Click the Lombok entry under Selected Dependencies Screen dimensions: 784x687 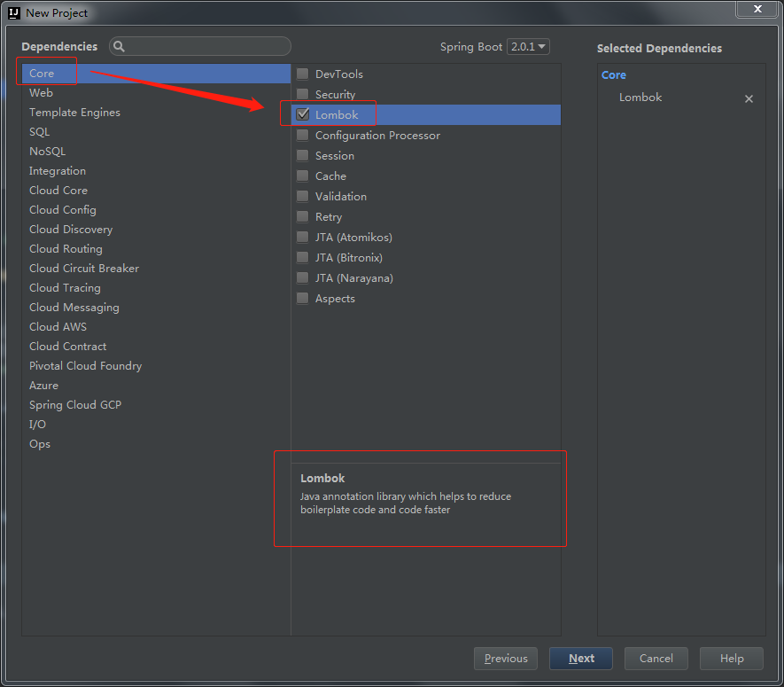point(640,98)
